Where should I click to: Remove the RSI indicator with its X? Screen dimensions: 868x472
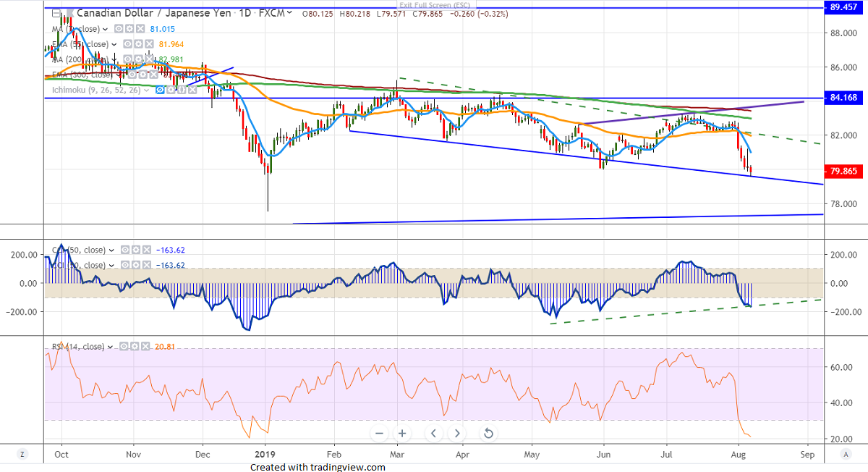coord(145,346)
